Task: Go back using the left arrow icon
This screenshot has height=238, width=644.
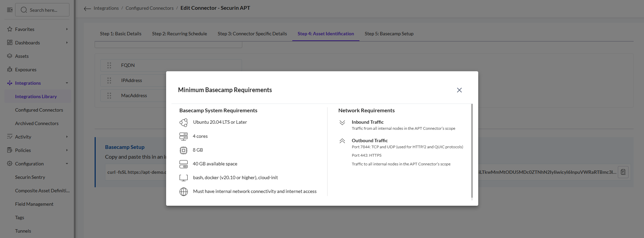Action: point(88,8)
